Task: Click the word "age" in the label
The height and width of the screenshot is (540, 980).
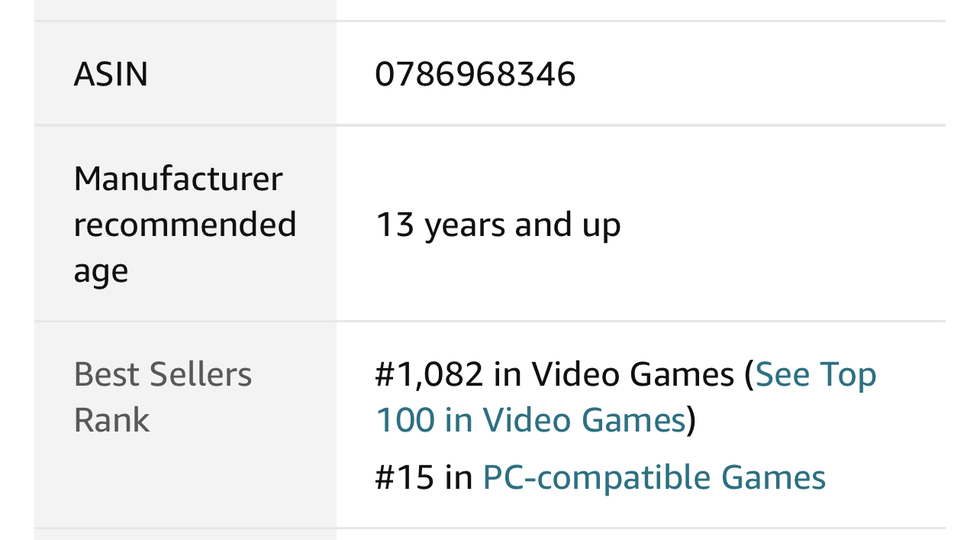Action: tap(100, 271)
